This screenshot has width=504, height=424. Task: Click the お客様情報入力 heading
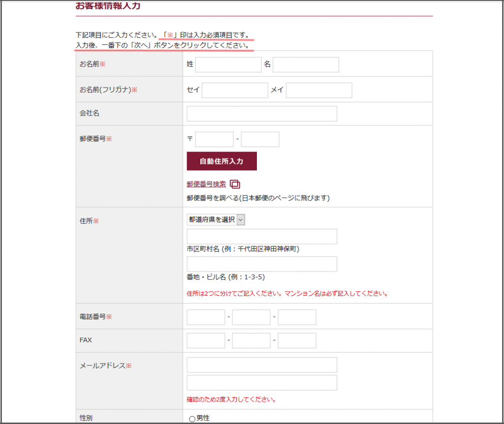(x=108, y=5)
